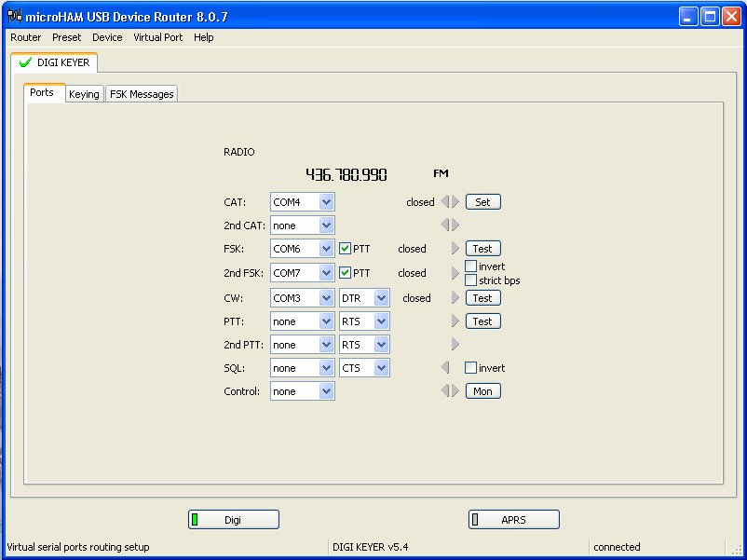
Task: Click the Mon button for Control
Action: [x=482, y=391]
